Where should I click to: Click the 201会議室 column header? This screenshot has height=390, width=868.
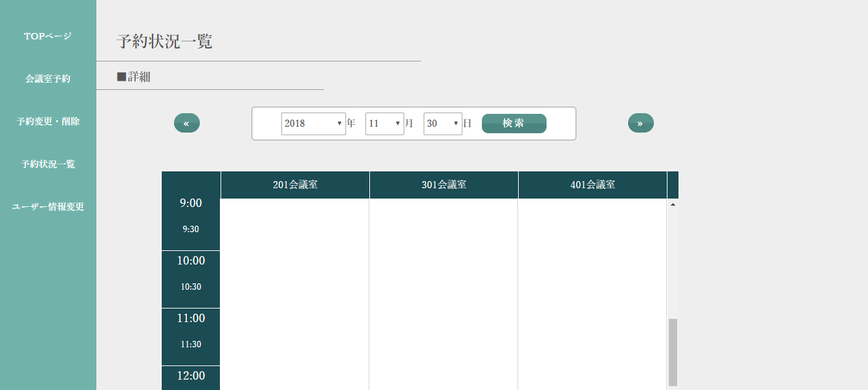click(x=295, y=185)
